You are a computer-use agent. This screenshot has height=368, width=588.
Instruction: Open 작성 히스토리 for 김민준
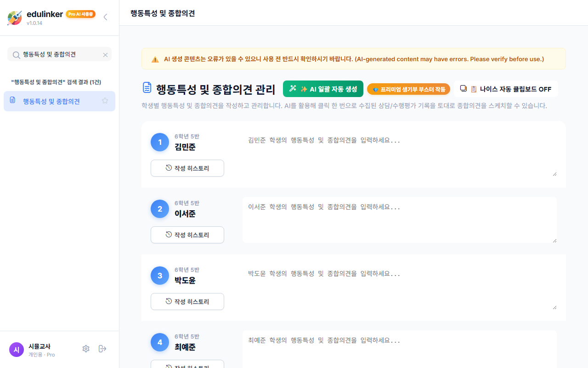pyautogui.click(x=187, y=168)
